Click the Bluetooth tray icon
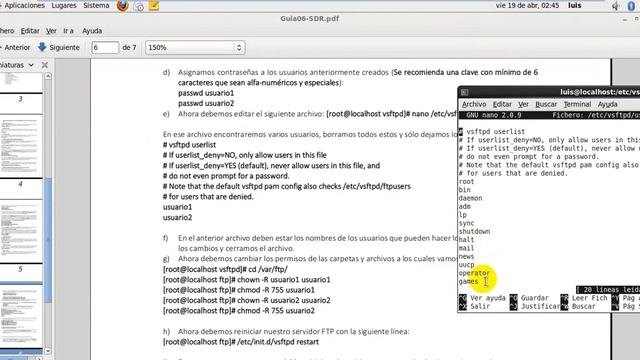Viewport: 640px width, 360px height. 631,6
